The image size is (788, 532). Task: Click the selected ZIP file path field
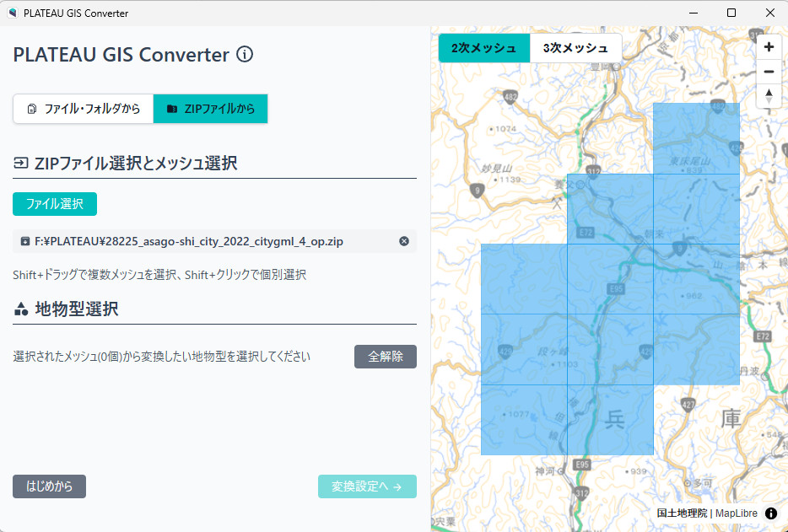click(202, 241)
